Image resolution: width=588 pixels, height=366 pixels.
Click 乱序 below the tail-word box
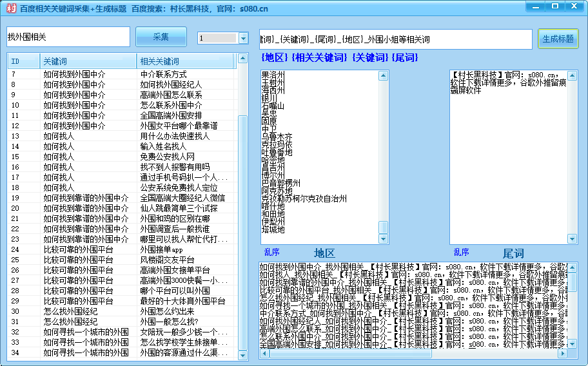461,252
